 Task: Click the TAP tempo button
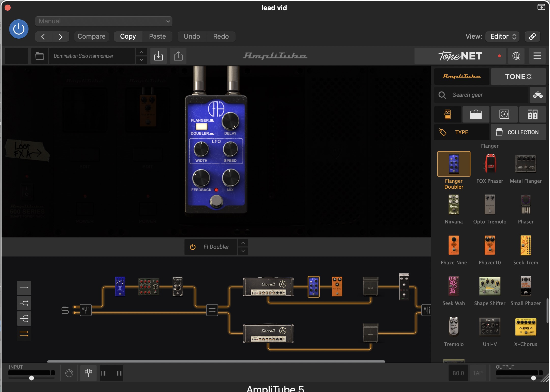477,373
